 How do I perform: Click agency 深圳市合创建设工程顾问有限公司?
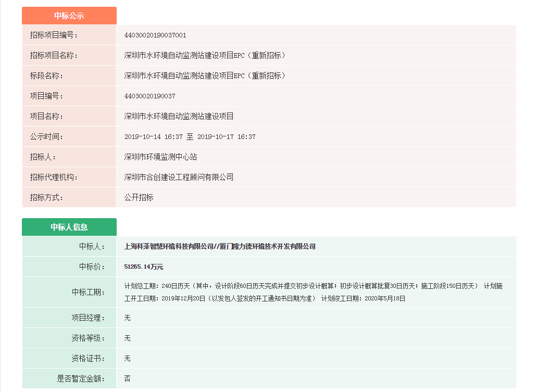pyautogui.click(x=179, y=177)
